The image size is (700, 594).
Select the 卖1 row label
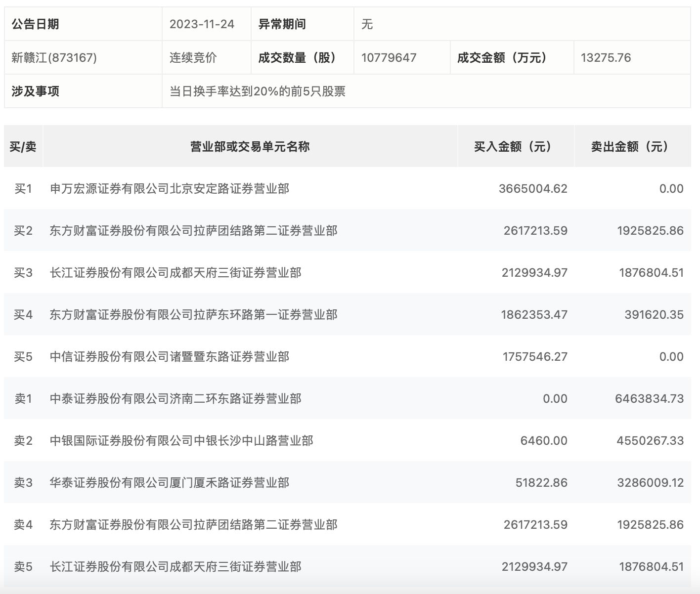23,398
